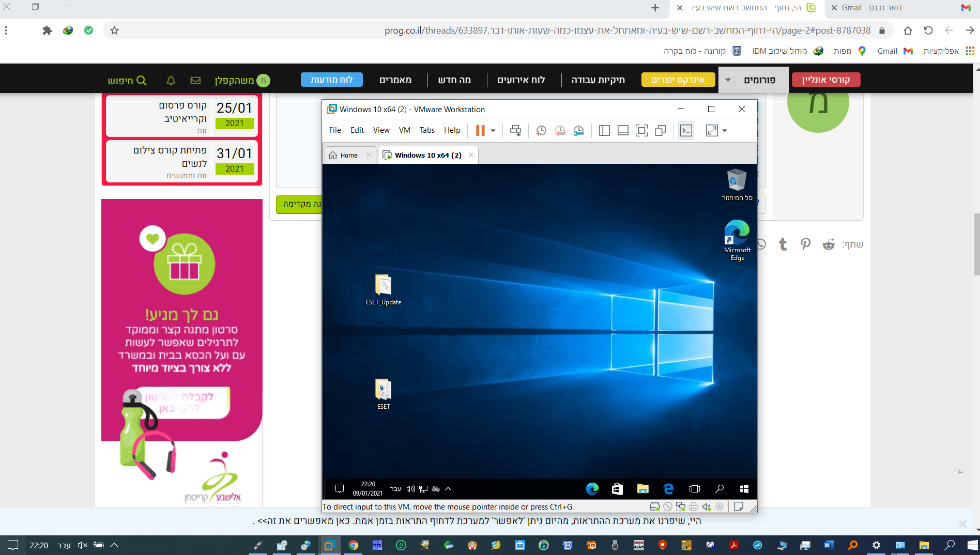980x555 pixels.
Task: Open the site notifications bell
Action: click(171, 81)
